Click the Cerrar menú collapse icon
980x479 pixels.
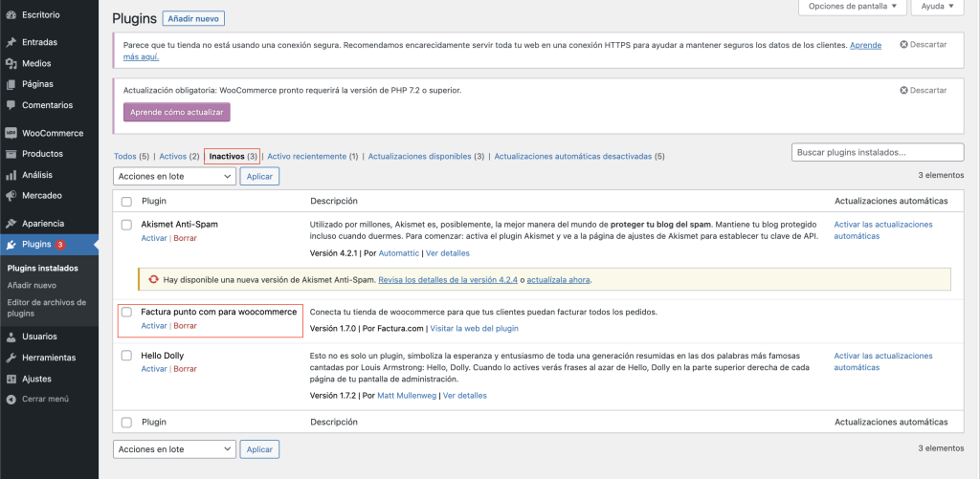(11, 399)
